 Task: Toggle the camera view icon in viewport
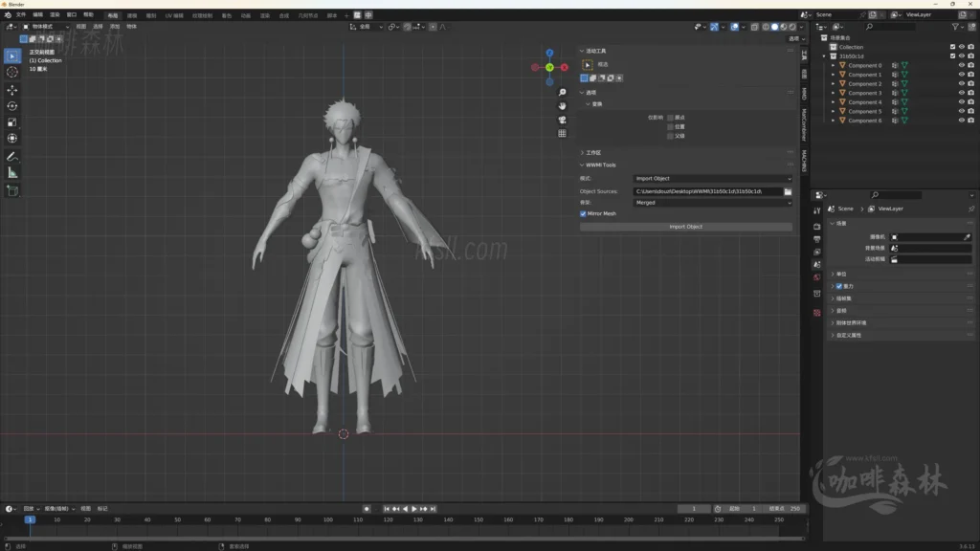coord(562,120)
